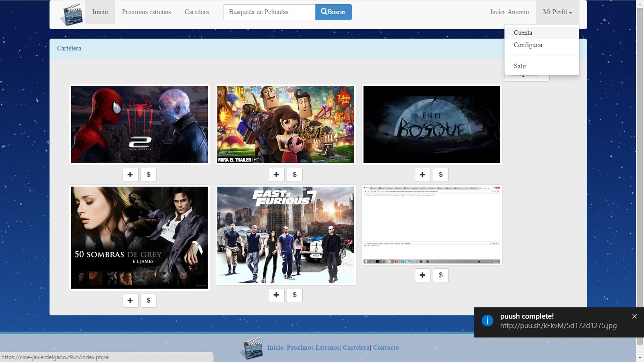
Task: Click the Buscar search button
Action: tap(333, 12)
